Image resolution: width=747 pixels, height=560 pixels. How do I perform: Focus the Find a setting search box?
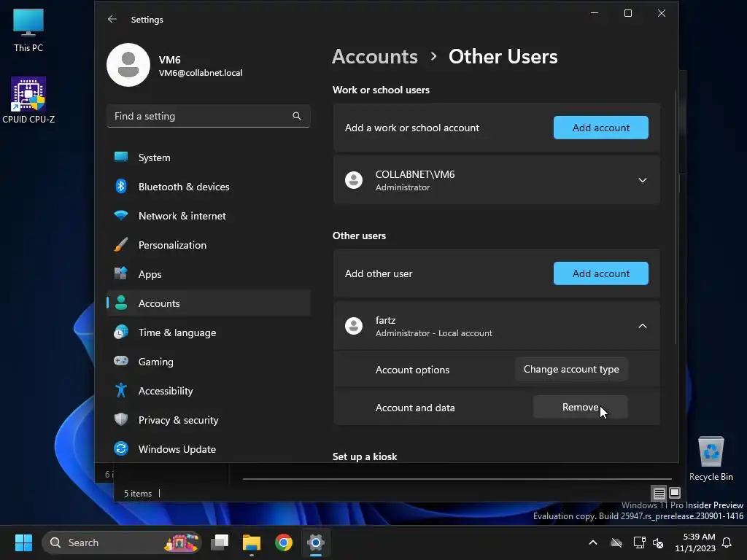click(209, 116)
